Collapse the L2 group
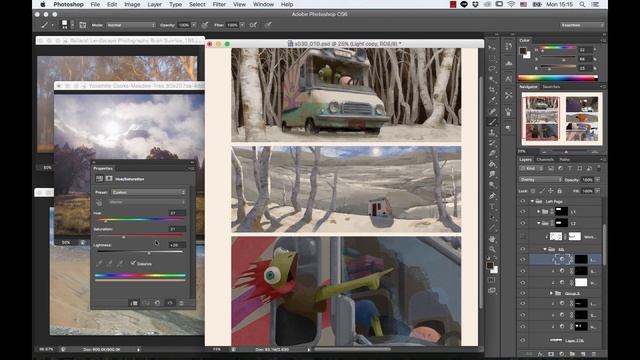 pos(538,223)
